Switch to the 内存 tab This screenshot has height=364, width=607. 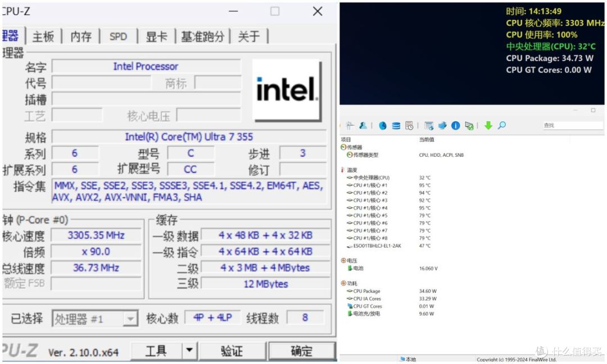(x=81, y=37)
